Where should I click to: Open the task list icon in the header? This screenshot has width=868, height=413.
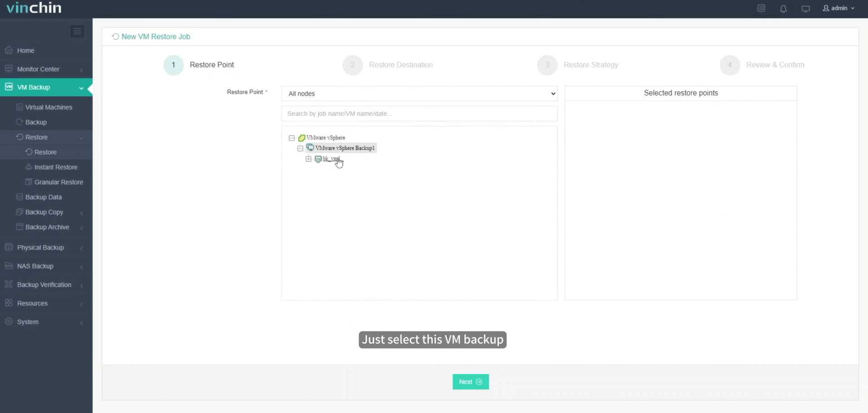[x=761, y=8]
